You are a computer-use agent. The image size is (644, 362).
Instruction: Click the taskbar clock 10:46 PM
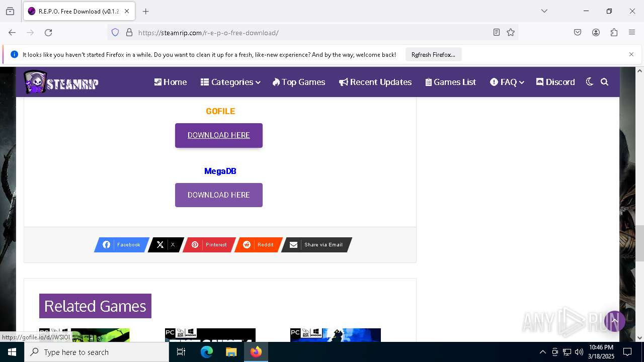click(601, 352)
